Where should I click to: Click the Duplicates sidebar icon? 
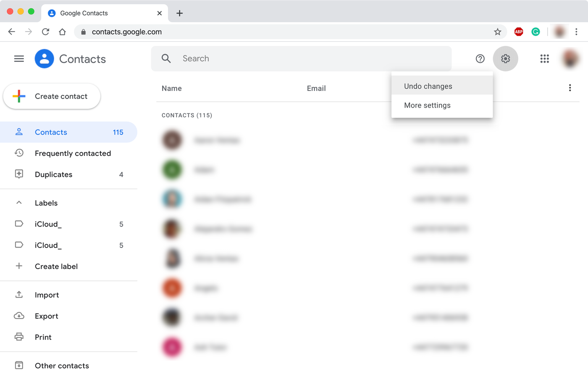[x=19, y=174]
